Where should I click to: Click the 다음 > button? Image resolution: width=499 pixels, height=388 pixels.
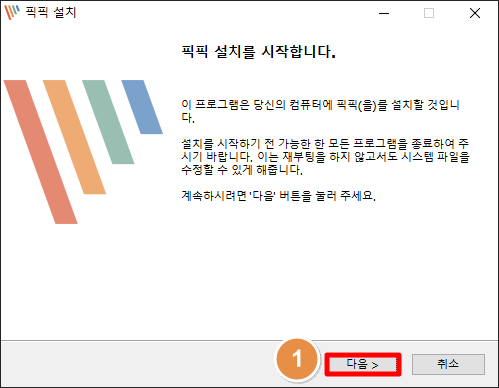[363, 364]
